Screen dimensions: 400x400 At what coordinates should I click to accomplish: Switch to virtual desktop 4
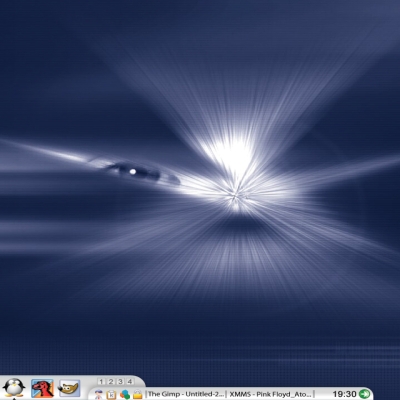(x=130, y=381)
